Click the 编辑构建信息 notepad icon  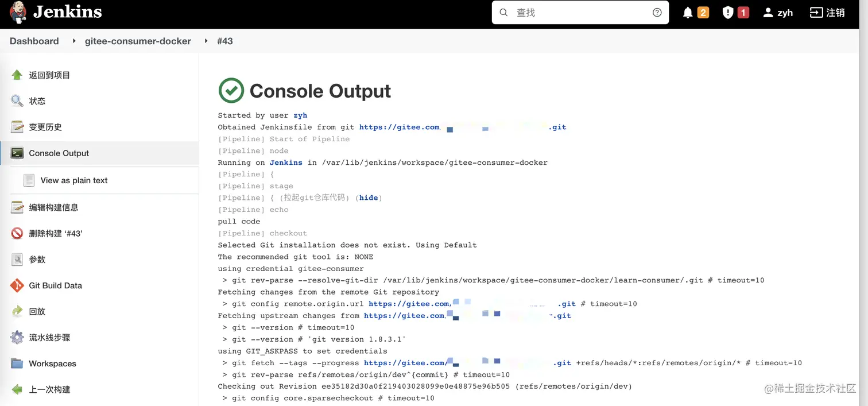(x=17, y=207)
